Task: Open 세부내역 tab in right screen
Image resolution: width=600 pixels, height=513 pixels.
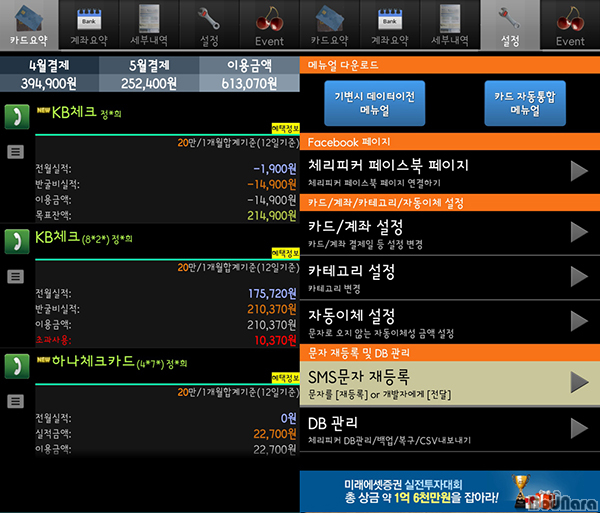Action: tap(450, 25)
